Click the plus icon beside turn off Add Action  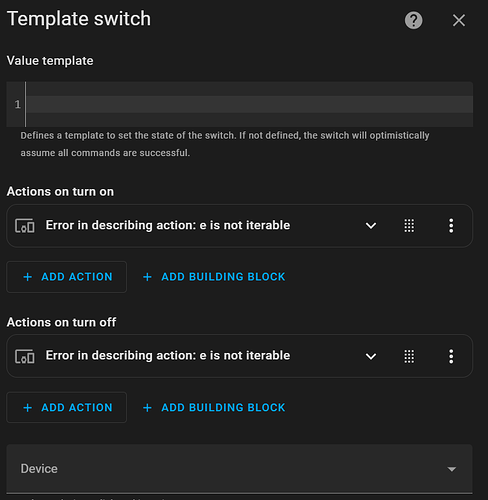[28, 407]
